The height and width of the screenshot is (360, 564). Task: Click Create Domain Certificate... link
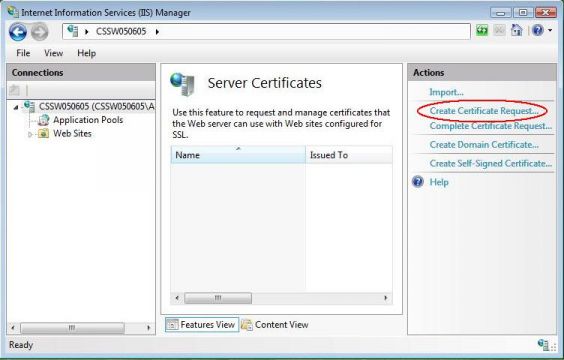click(484, 145)
